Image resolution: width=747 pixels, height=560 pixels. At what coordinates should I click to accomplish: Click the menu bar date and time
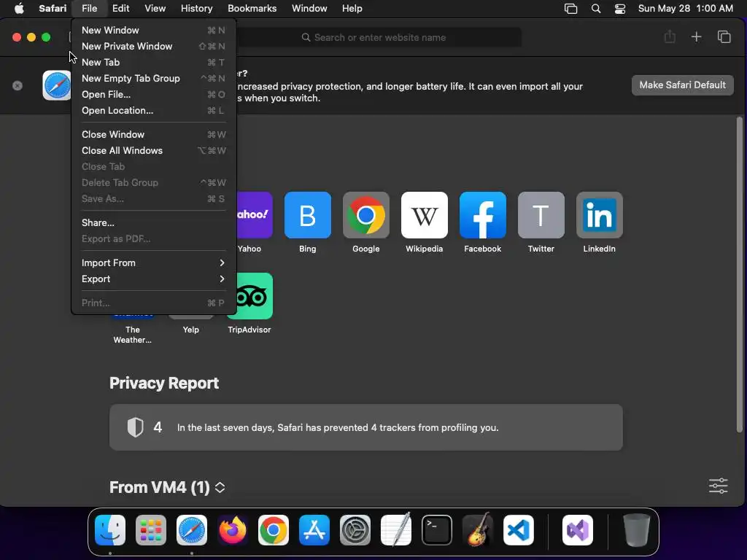pos(685,9)
